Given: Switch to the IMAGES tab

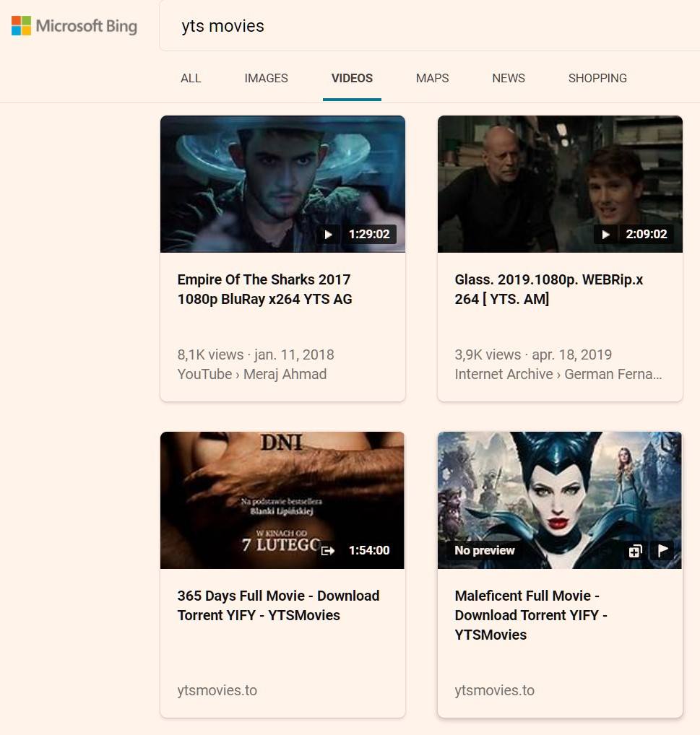Looking at the screenshot, I should pyautogui.click(x=266, y=78).
